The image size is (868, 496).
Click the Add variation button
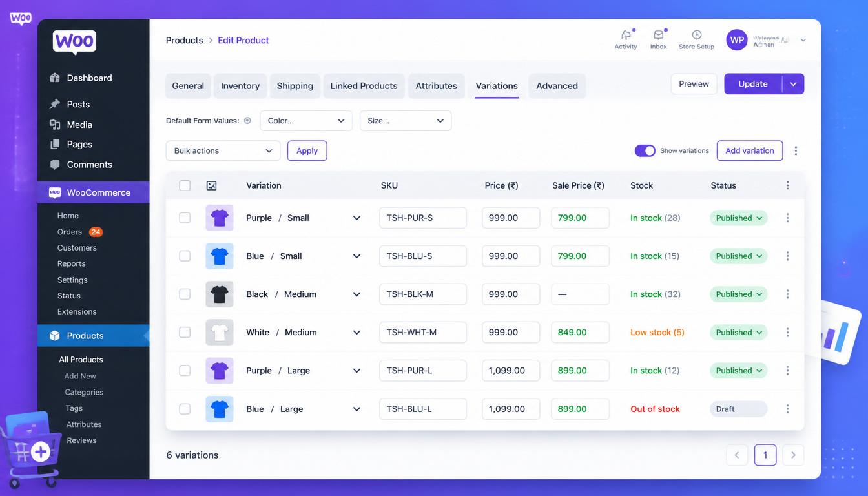click(x=750, y=150)
